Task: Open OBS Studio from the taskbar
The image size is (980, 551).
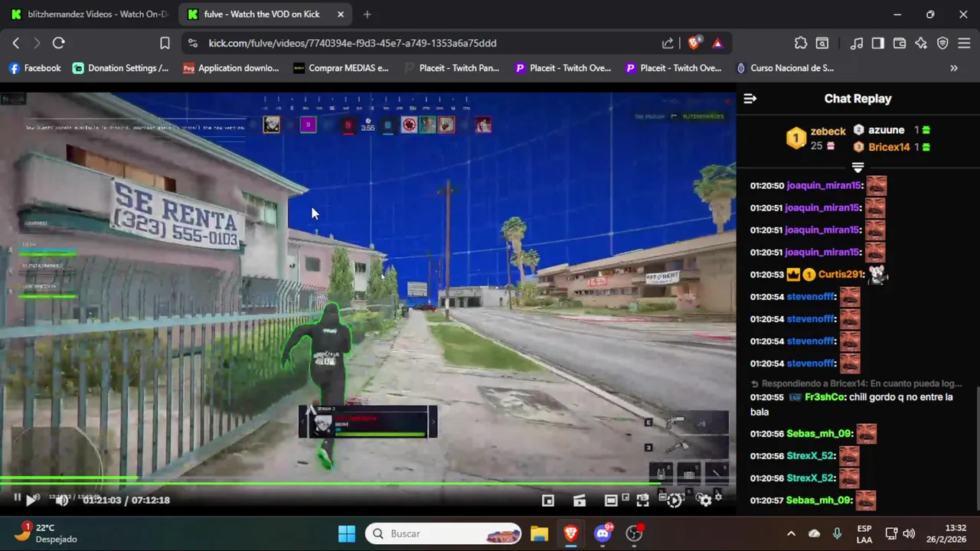Action: click(634, 533)
